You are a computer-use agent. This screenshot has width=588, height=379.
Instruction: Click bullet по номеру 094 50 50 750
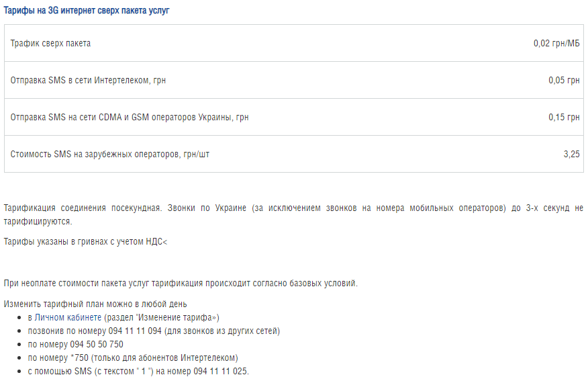(x=75, y=345)
